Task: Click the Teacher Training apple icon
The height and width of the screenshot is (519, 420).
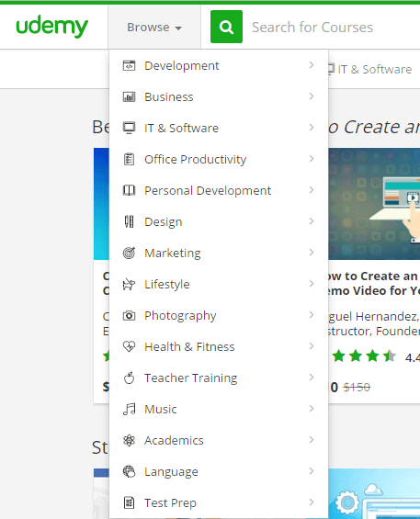Action: click(130, 378)
